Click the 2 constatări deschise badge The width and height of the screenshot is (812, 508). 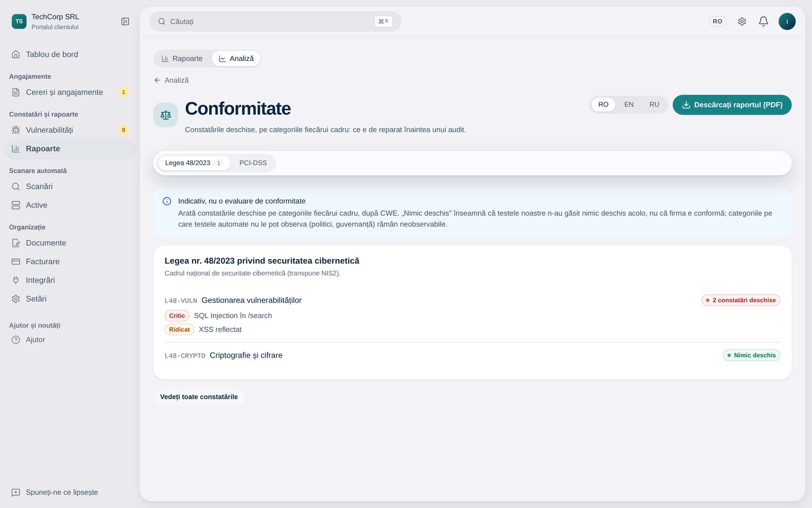(x=741, y=300)
